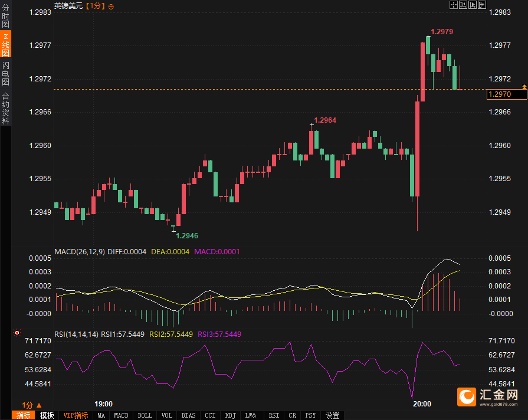
Task: Apply the MACD indicator from bottom bar
Action: [x=121, y=415]
